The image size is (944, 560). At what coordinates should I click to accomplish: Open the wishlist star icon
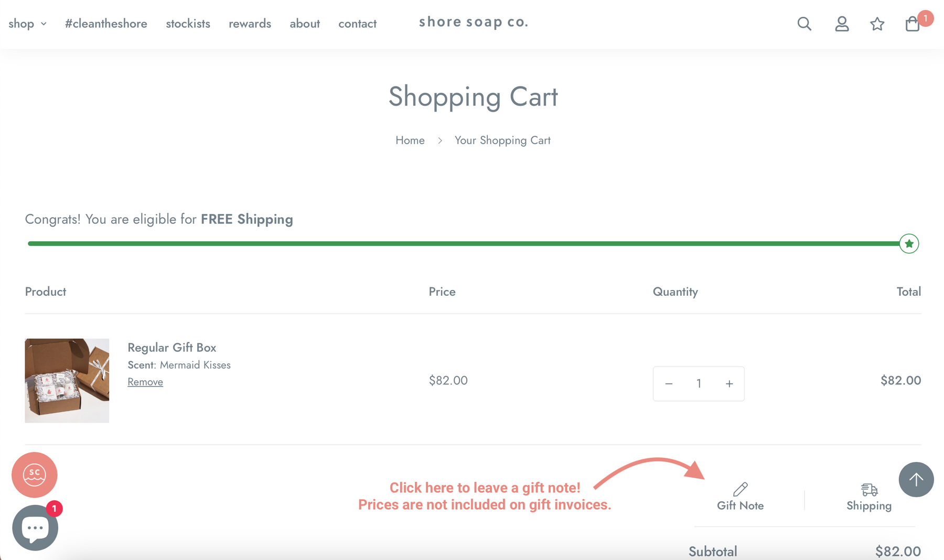click(x=877, y=24)
